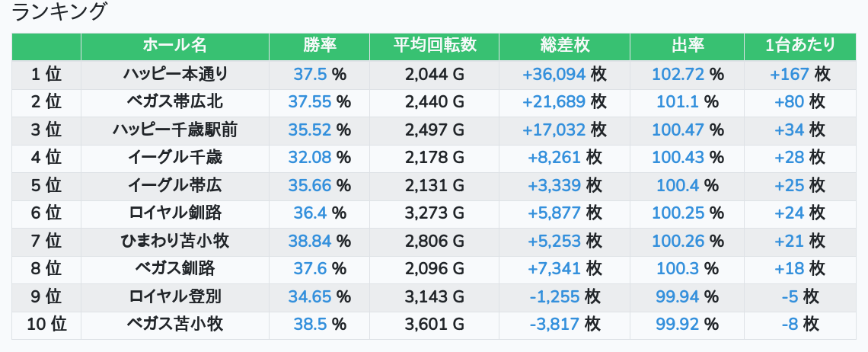Viewport: 868px width, 352px height.
Task: Select the 102.72 % payout rate link
Action: tap(677, 74)
